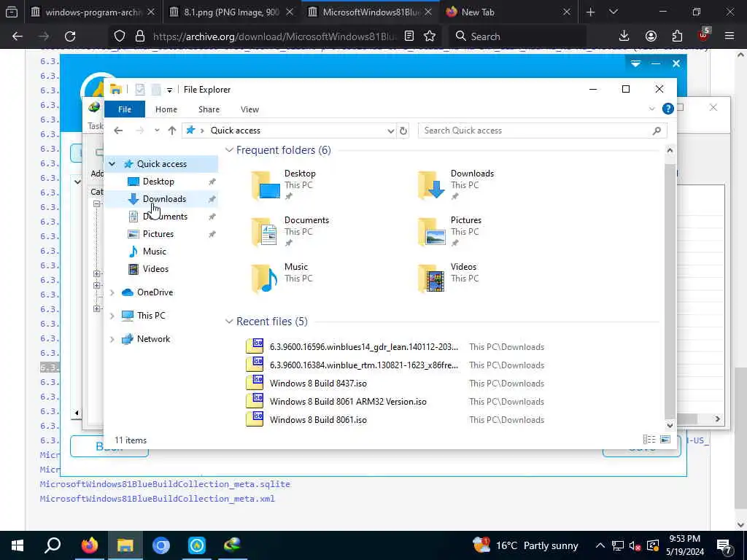Unpin Pictures sidebar pin icon

212,234
